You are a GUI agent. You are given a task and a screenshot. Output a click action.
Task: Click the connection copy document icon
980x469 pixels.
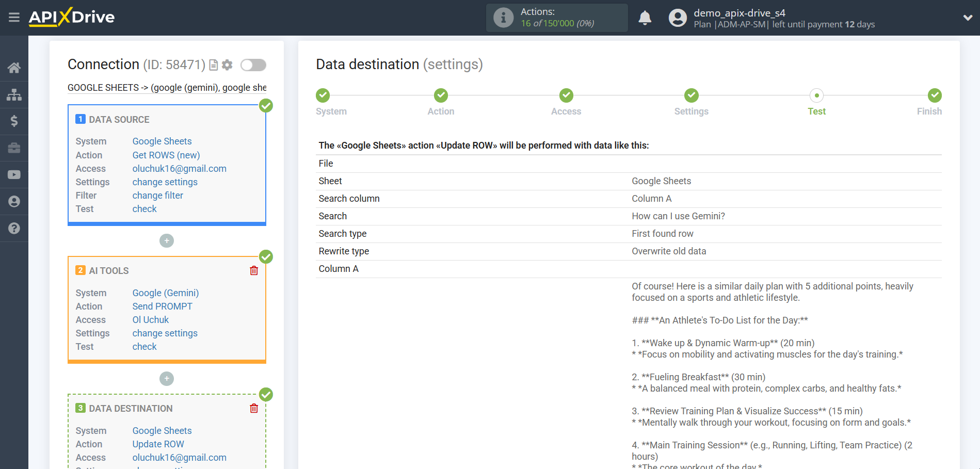click(x=213, y=65)
